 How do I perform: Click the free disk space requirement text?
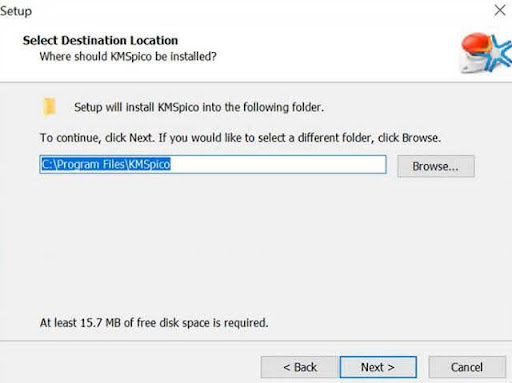click(154, 323)
